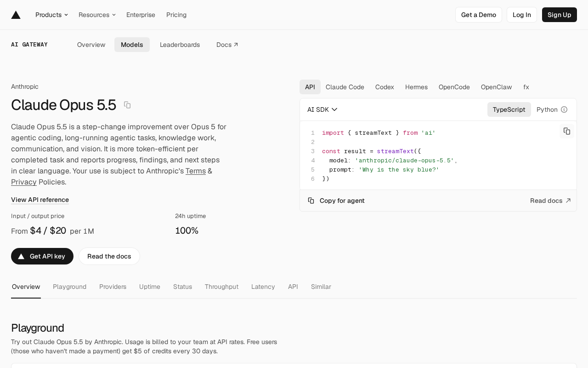588x368 pixels.
Task: Switch to the Hermes tab
Action: [416, 87]
